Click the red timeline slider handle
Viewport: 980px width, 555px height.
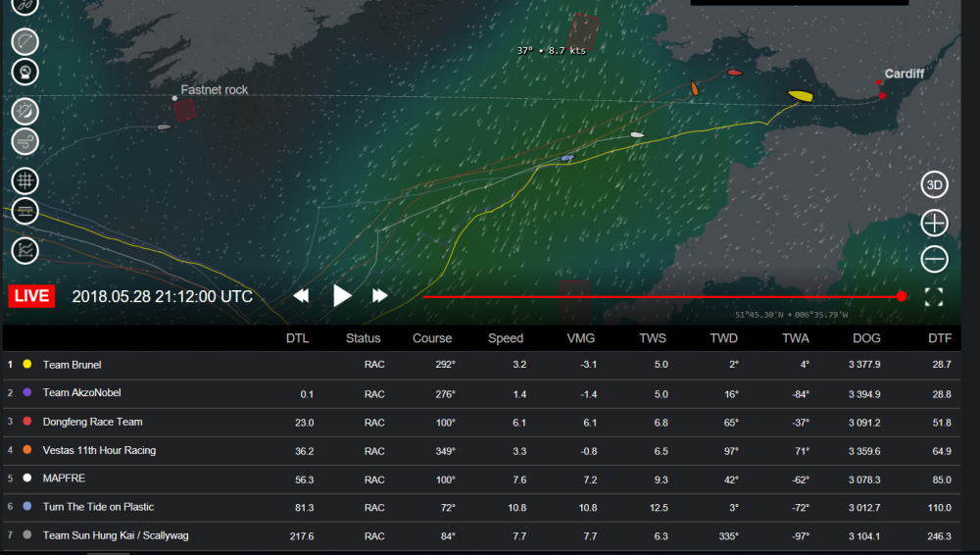[901, 296]
